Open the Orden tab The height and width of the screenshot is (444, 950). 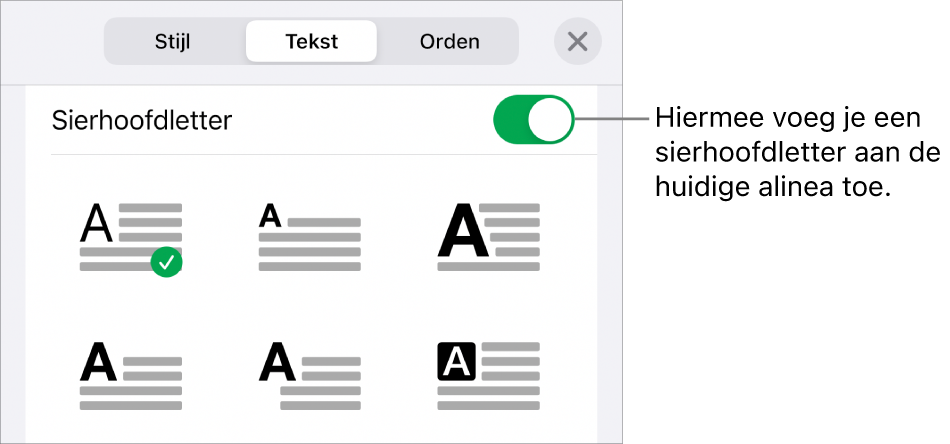coord(449,42)
